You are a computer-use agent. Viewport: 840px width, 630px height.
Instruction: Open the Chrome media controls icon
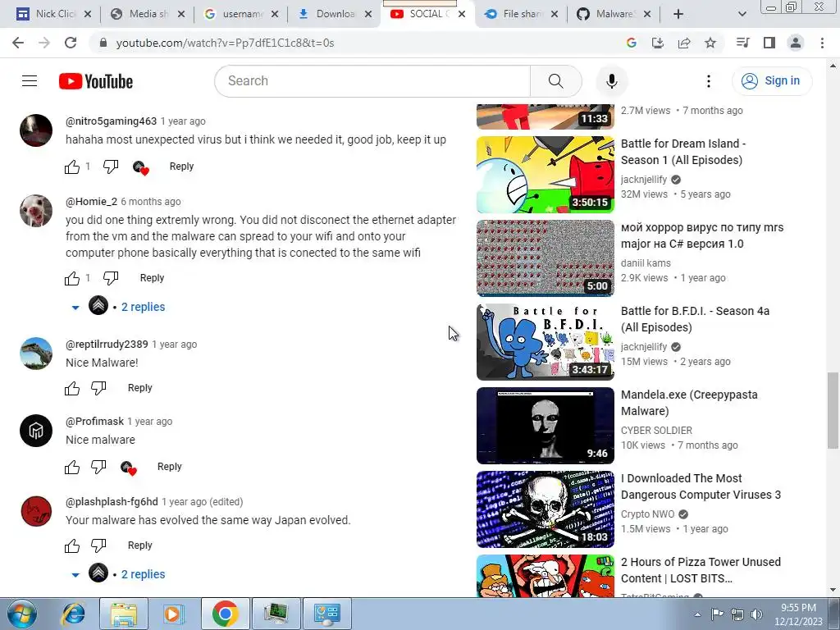742,43
